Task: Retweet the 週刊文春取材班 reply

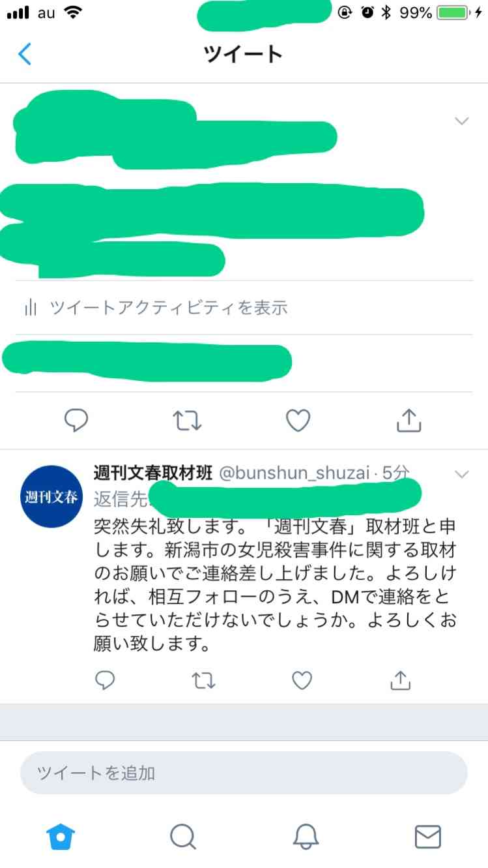Action: coord(203,680)
